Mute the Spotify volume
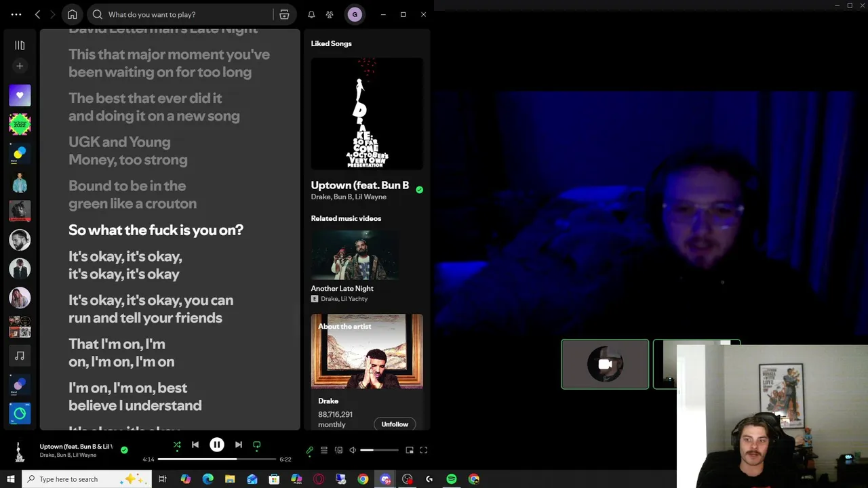The width and height of the screenshot is (868, 488). (x=353, y=450)
